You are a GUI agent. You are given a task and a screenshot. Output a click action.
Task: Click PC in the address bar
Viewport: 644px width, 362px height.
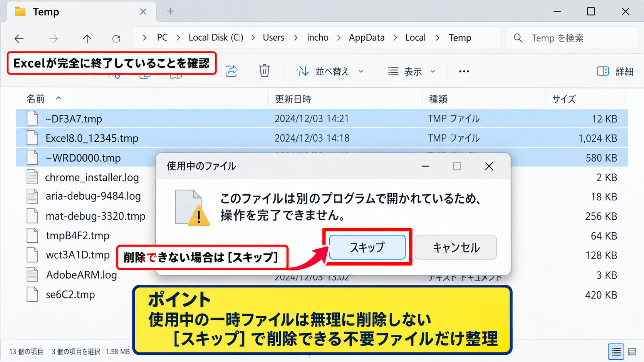[x=162, y=38]
